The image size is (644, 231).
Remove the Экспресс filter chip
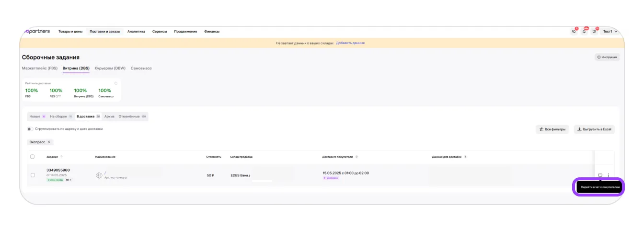coord(48,142)
